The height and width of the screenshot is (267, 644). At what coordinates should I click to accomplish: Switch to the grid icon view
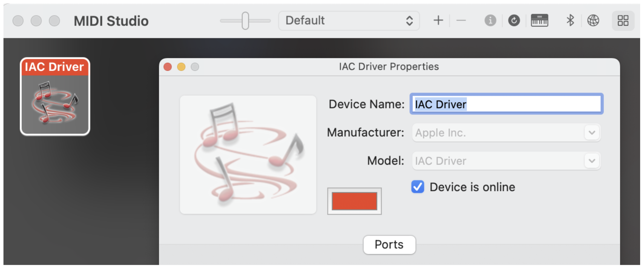click(x=623, y=21)
